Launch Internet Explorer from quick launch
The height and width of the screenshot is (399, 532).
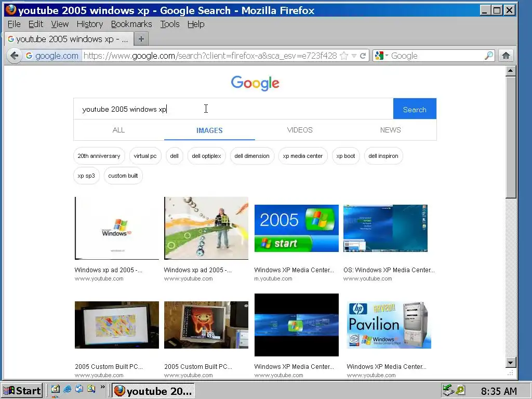[x=68, y=389]
